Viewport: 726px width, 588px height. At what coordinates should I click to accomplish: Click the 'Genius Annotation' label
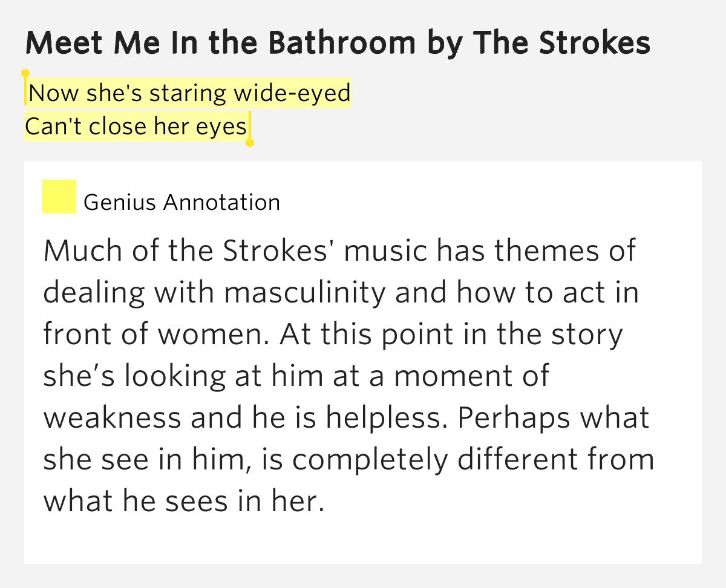[x=181, y=202]
